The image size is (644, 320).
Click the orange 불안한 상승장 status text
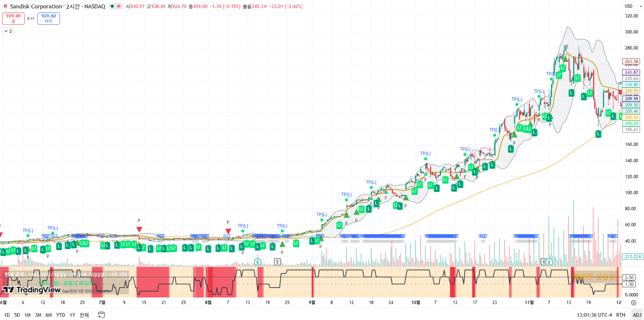tap(595, 277)
